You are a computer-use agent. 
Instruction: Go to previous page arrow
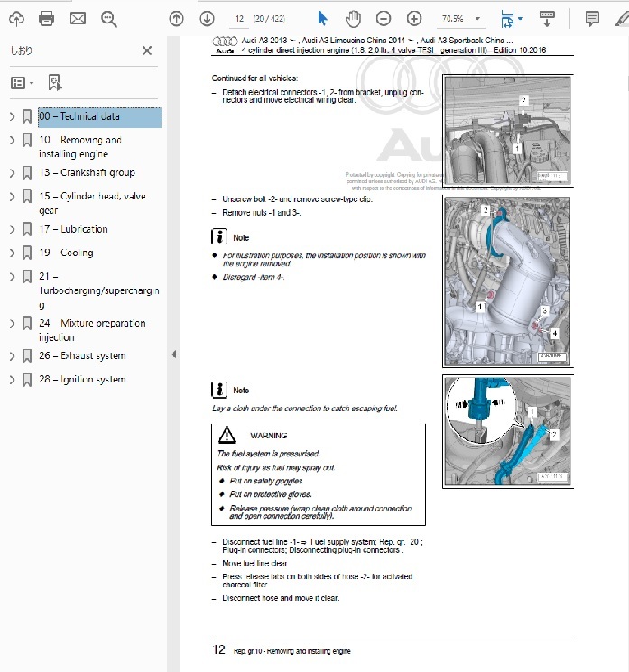point(176,19)
